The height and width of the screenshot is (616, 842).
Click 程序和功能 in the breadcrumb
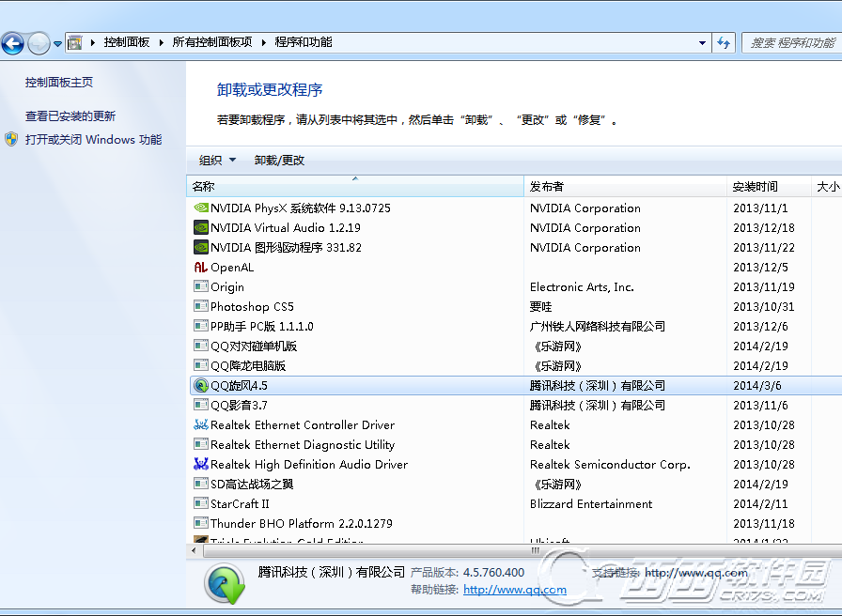(x=304, y=42)
